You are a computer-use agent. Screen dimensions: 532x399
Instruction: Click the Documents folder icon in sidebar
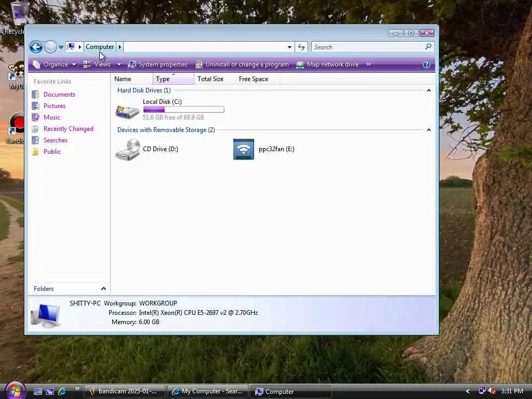click(35, 95)
